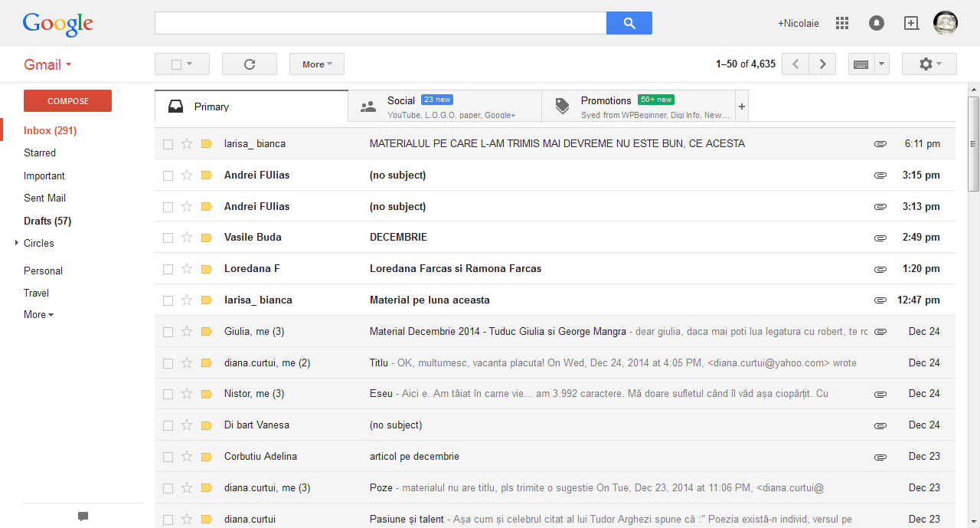Open the Google apps grid
The height and width of the screenshot is (528, 980).
click(842, 23)
